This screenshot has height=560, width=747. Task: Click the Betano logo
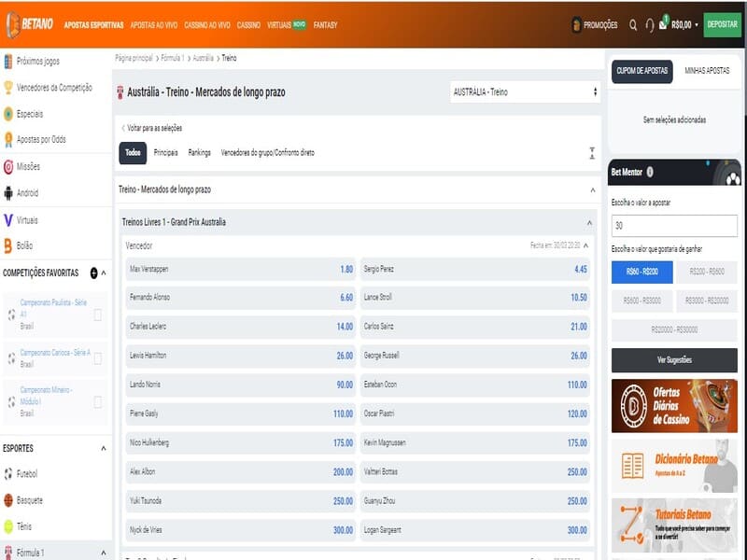[x=30, y=24]
